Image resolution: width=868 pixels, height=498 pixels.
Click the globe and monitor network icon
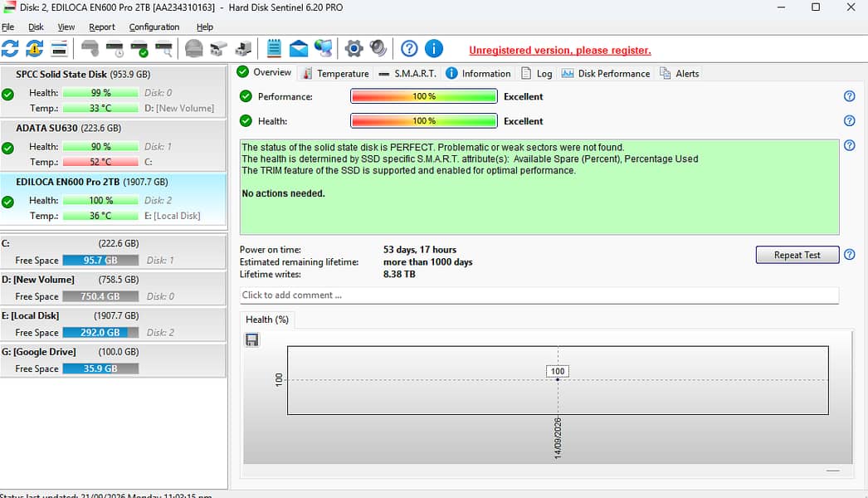coord(324,49)
